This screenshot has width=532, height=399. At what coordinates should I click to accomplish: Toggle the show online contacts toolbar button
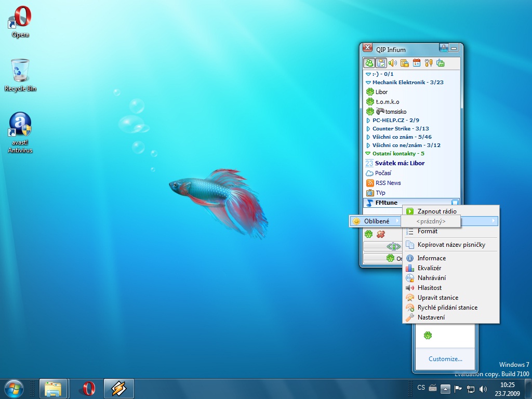369,63
